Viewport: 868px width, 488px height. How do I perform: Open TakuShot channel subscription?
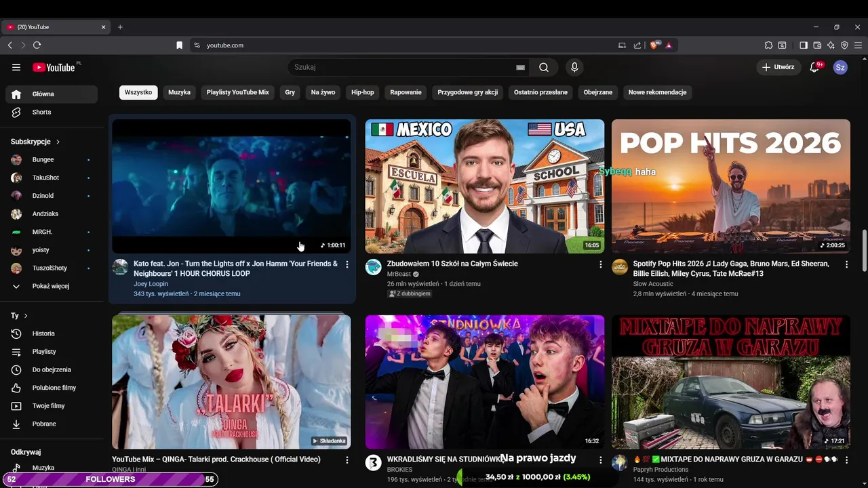pyautogui.click(x=52, y=178)
